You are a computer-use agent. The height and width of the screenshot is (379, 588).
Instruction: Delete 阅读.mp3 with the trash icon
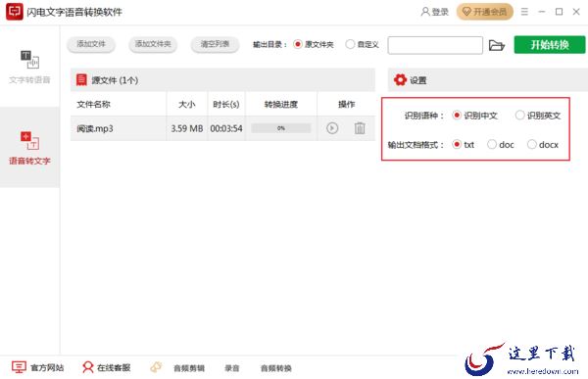pyautogui.click(x=360, y=128)
